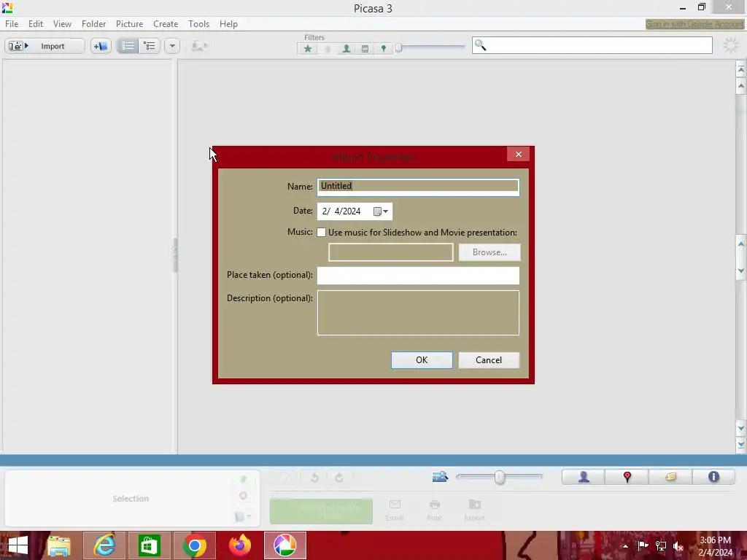The width and height of the screenshot is (747, 560).
Task: Open Google Chrome from the taskbar
Action: pos(194,545)
